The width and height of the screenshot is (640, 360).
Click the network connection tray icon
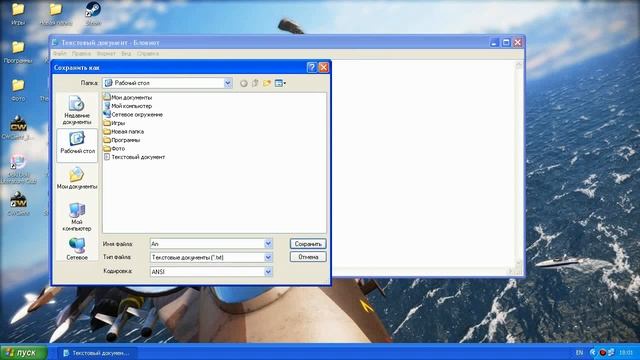click(x=611, y=352)
